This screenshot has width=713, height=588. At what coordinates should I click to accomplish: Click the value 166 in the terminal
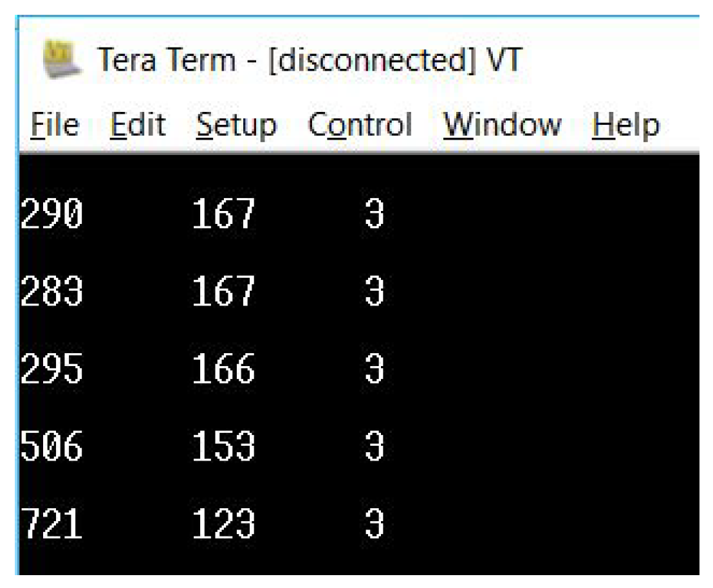[223, 369]
